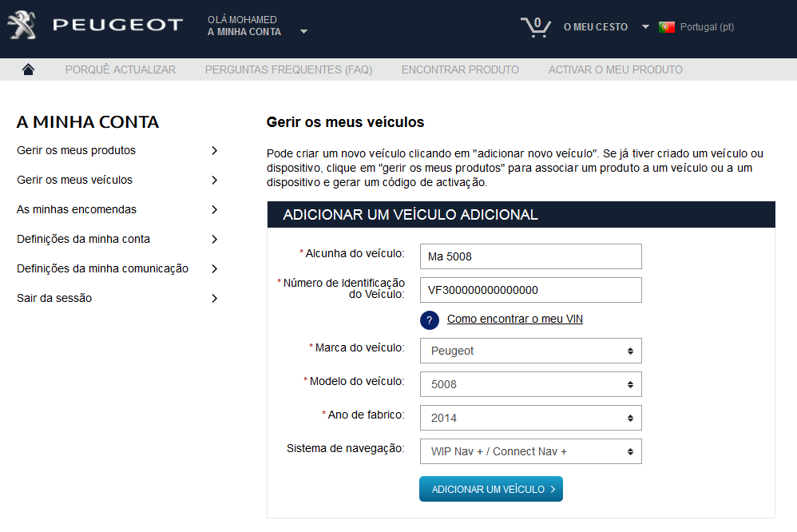Open ENCONTRAR PRODUTO menu item
Viewport: 797px width, 532px height.
[460, 69]
